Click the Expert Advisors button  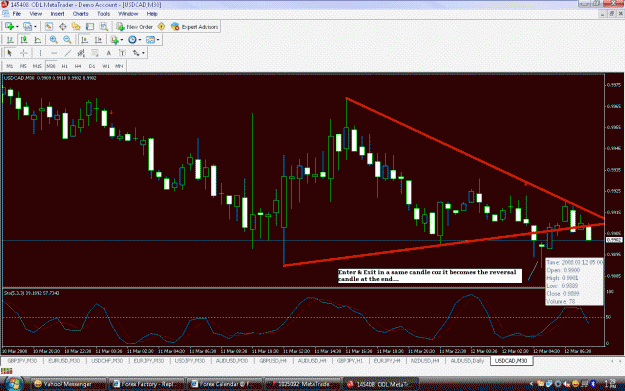click(195, 27)
